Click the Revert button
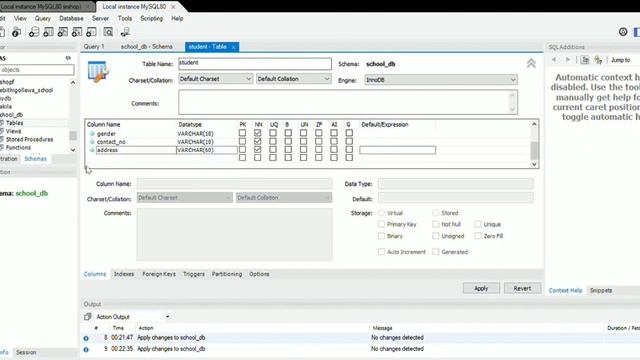Image resolution: width=640 pixels, height=360 pixels. pos(522,288)
